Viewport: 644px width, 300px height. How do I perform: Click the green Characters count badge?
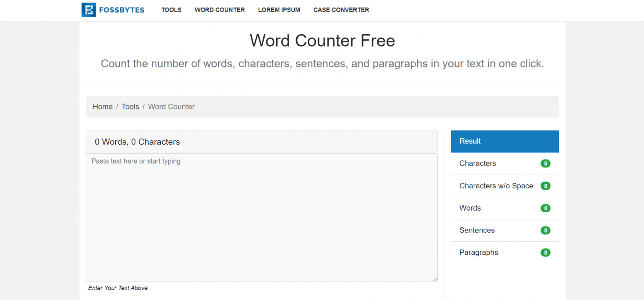pos(545,164)
